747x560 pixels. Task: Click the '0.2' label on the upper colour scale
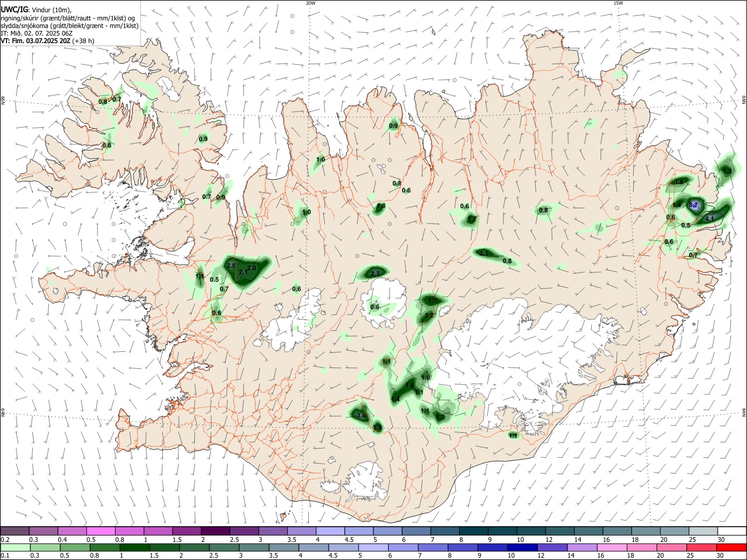point(5,540)
